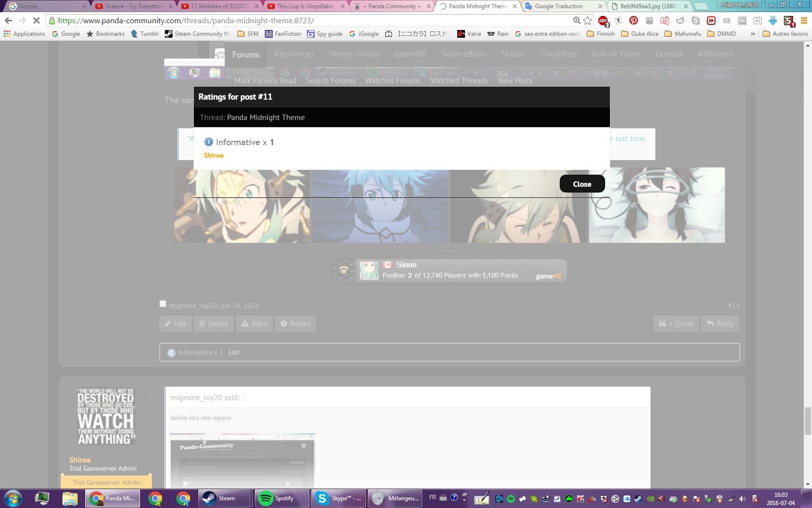The height and width of the screenshot is (508, 812).
Task: Expand the bookmarks bar overflow chevron
Action: (x=753, y=34)
